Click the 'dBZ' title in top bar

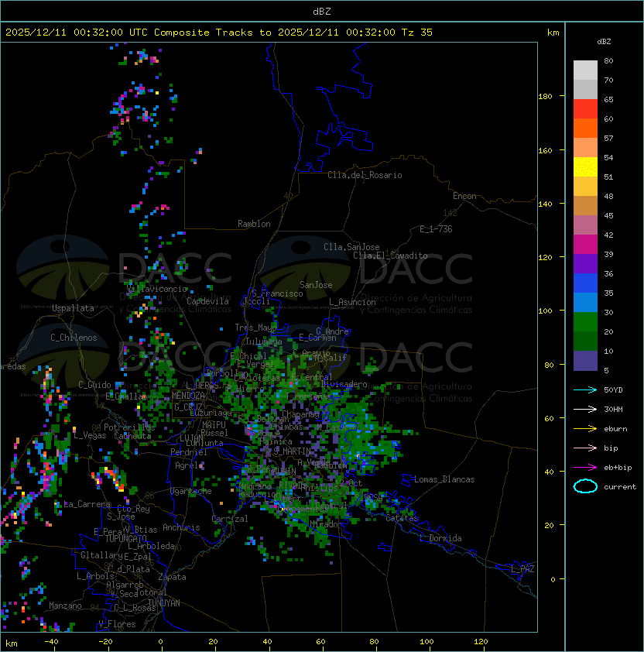click(322, 12)
